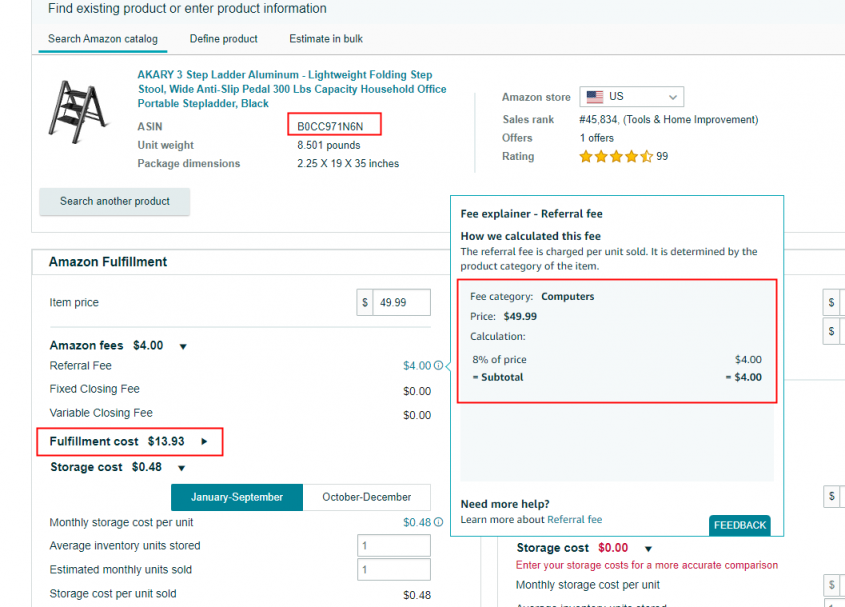Click the 'Fee explainer - Referral fee' heading
The image size is (845, 607).
click(531, 214)
